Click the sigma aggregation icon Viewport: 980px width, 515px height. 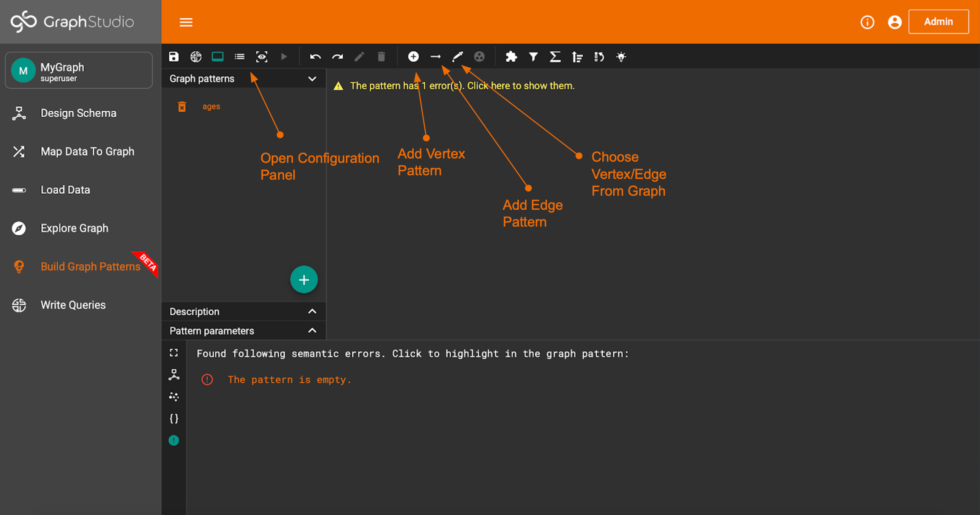coord(555,57)
